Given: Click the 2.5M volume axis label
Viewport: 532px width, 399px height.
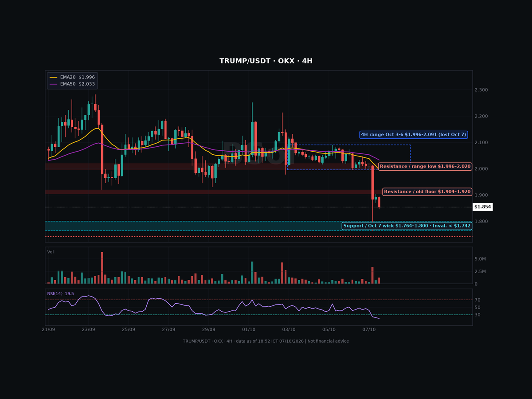Looking at the screenshot, I should point(480,271).
